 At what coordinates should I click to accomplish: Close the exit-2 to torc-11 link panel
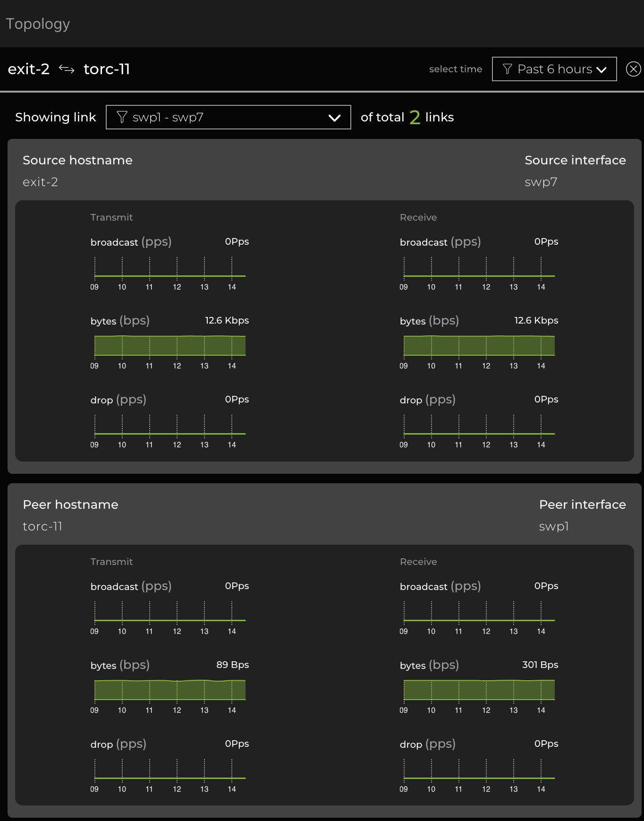[633, 69]
